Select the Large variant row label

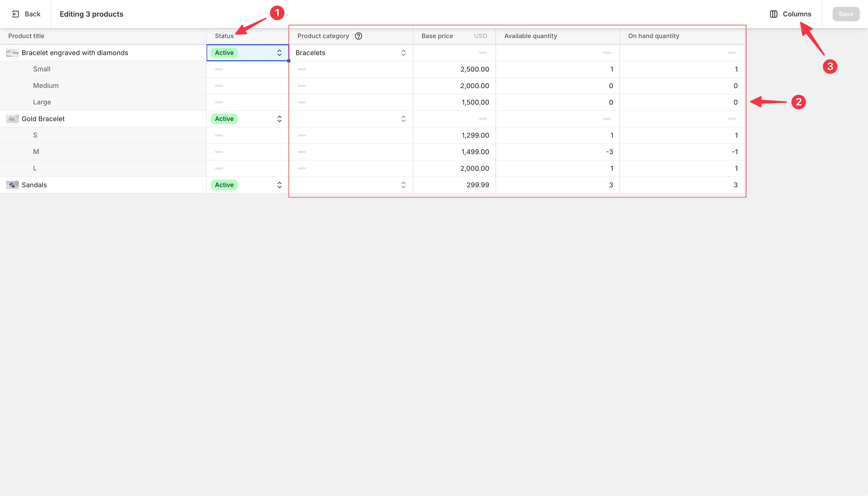pyautogui.click(x=42, y=102)
